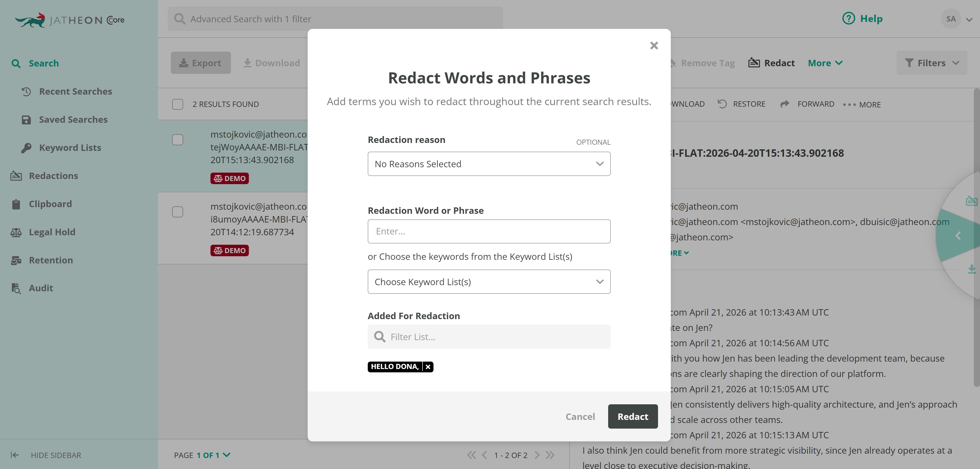This screenshot has height=469, width=980.
Task: Go to last page double-arrow
Action: [x=550, y=455]
